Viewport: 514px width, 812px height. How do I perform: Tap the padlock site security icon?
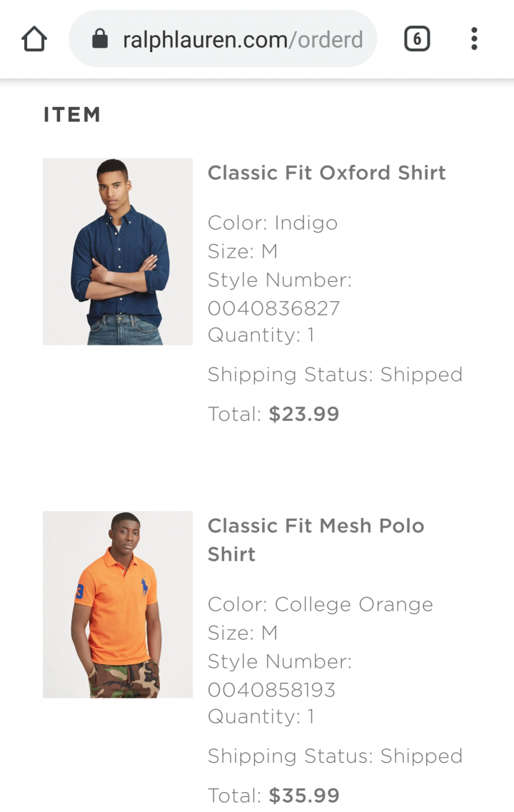pyautogui.click(x=100, y=39)
